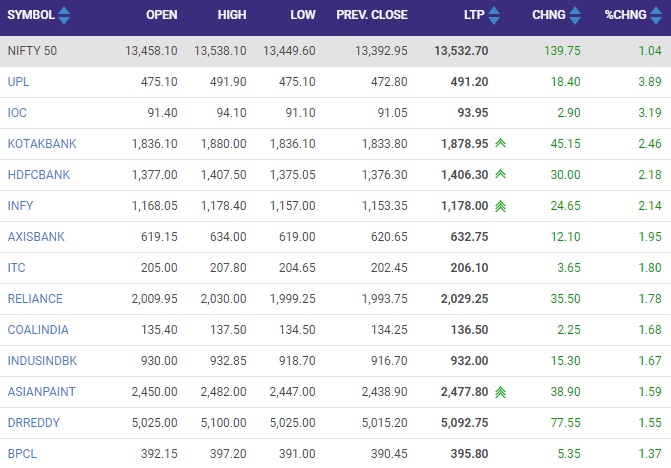Viewport: 671px width, 468px height.
Task: Select BPCL LTP value 395.80
Action: (x=469, y=454)
